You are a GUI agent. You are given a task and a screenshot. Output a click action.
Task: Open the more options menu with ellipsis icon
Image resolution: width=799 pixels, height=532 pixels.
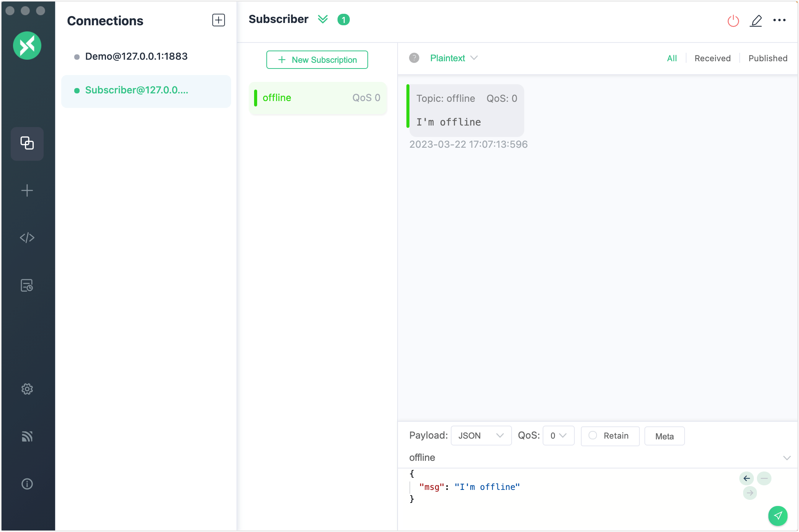(781, 20)
